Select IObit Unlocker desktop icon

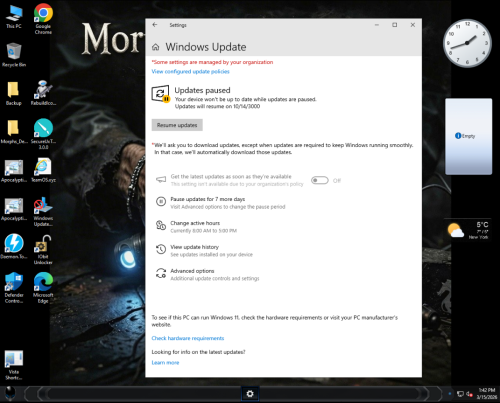[43, 250]
